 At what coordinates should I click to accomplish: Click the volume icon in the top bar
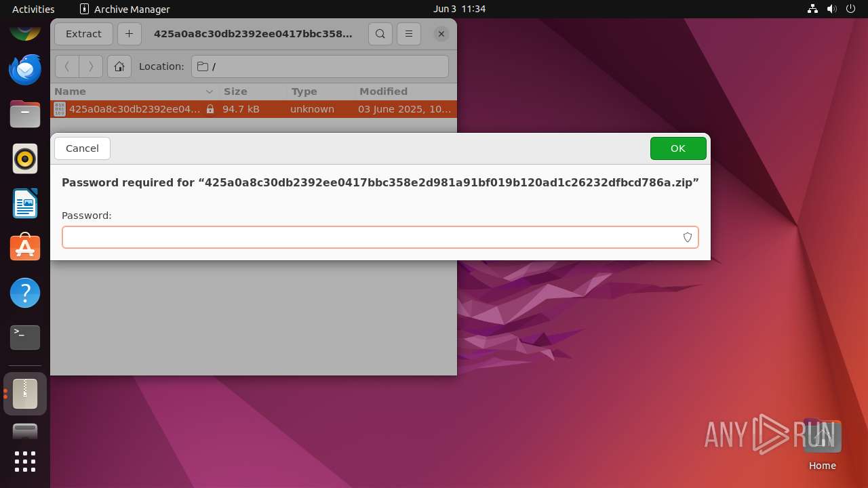[832, 9]
